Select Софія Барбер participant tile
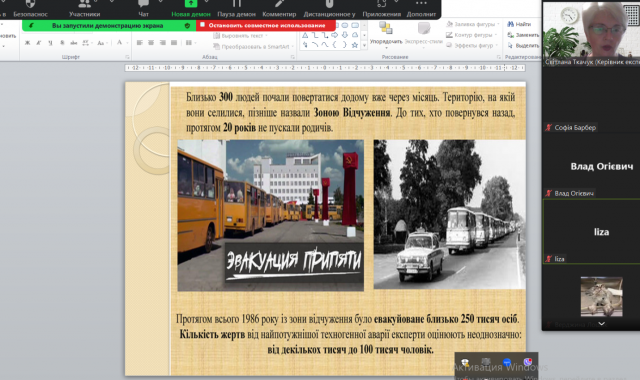This screenshot has height=380, width=640. pos(591,100)
